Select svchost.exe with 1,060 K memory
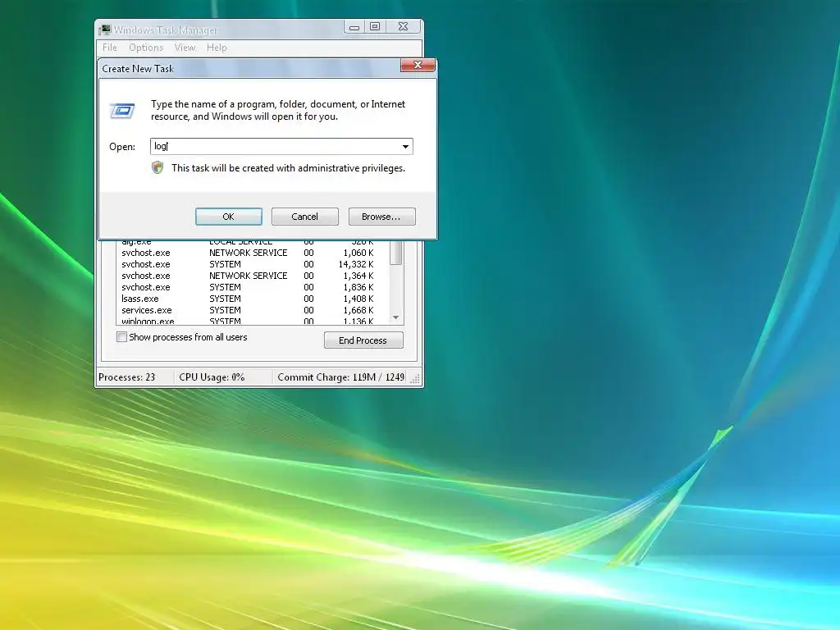 [x=253, y=253]
